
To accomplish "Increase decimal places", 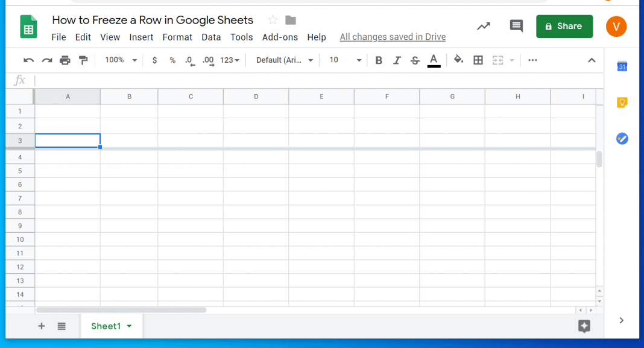I will pyautogui.click(x=208, y=60).
